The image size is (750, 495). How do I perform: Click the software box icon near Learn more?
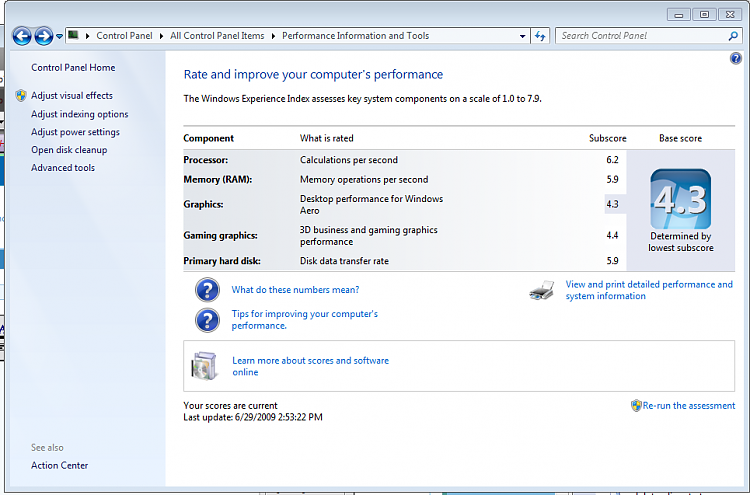pyautogui.click(x=204, y=366)
